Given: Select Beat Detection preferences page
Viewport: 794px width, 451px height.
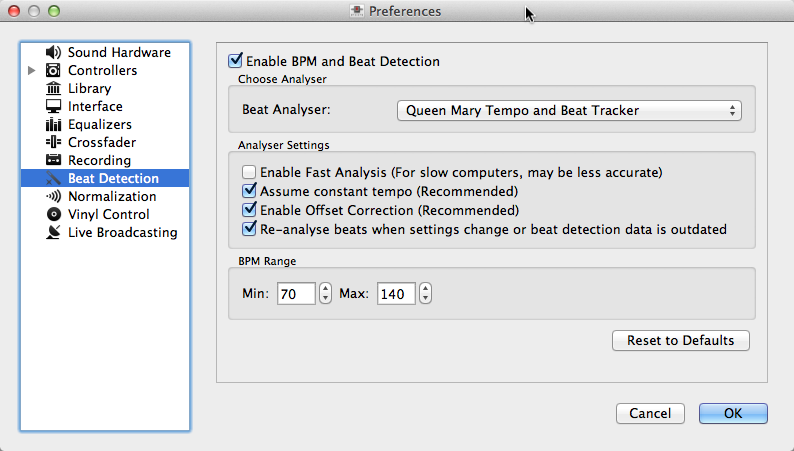Looking at the screenshot, I should [x=112, y=179].
